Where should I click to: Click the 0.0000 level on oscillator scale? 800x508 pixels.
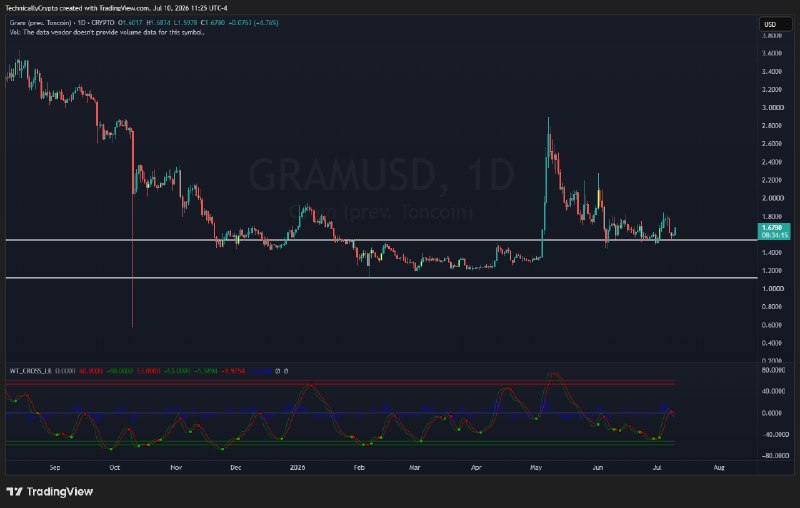pos(772,413)
